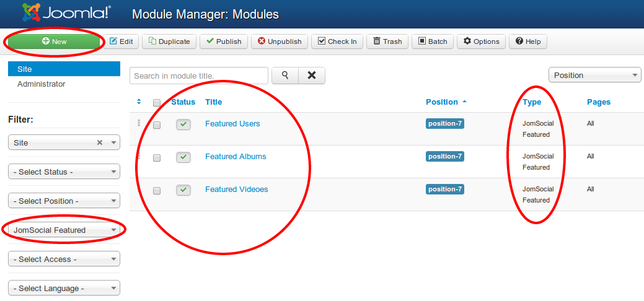This screenshot has height=301, width=644.
Task: Unpublish the selected module
Action: click(x=280, y=41)
